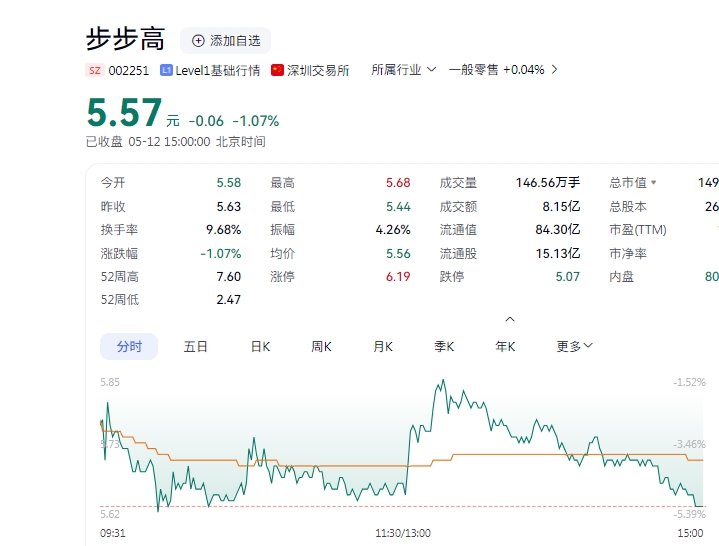Click the chart time label 11:30/13:00
719x546 pixels.
pyautogui.click(x=403, y=533)
